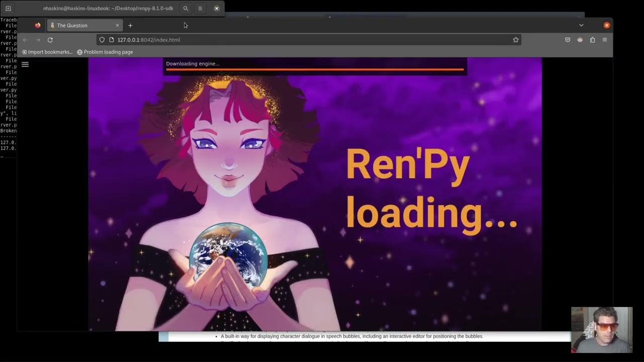Open the Ren'Py web hamburger menu
This screenshot has height=362, width=644.
[25, 64]
